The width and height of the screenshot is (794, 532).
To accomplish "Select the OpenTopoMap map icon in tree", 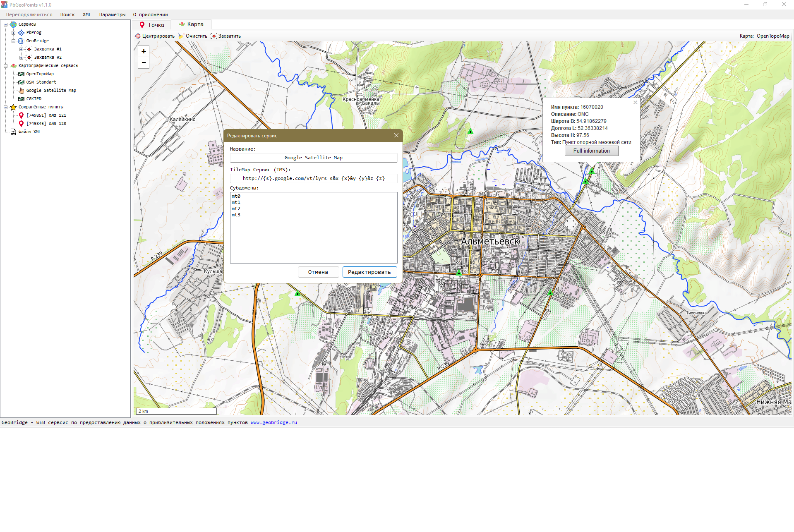I will [x=21, y=74].
